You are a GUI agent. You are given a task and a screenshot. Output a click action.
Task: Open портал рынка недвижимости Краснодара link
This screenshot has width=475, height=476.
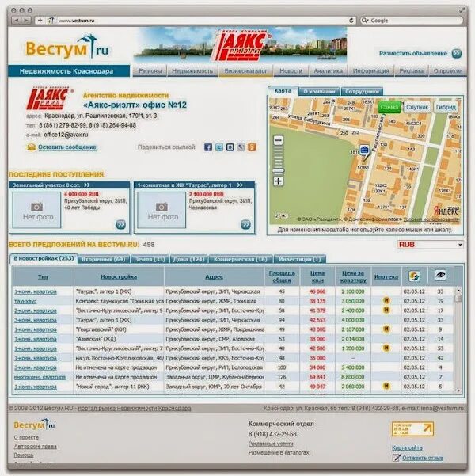(135, 409)
